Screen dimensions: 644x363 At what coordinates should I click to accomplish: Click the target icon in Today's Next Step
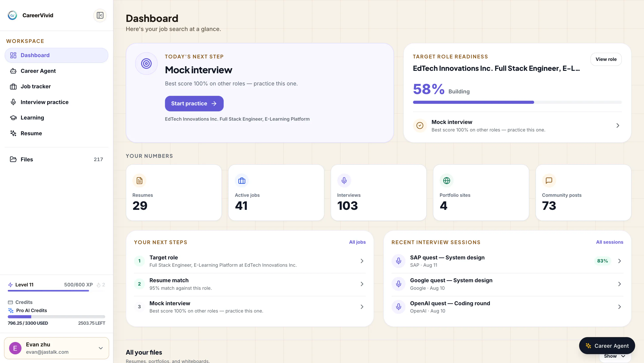tap(146, 64)
